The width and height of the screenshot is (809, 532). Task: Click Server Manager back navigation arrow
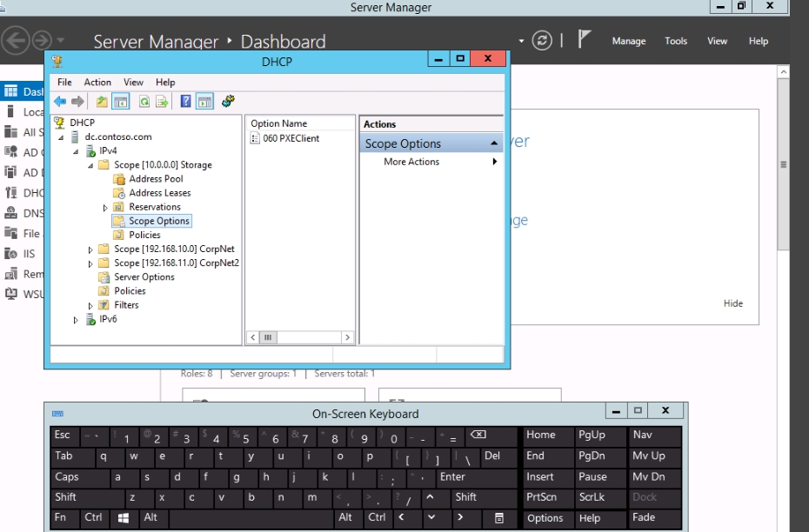[15, 40]
